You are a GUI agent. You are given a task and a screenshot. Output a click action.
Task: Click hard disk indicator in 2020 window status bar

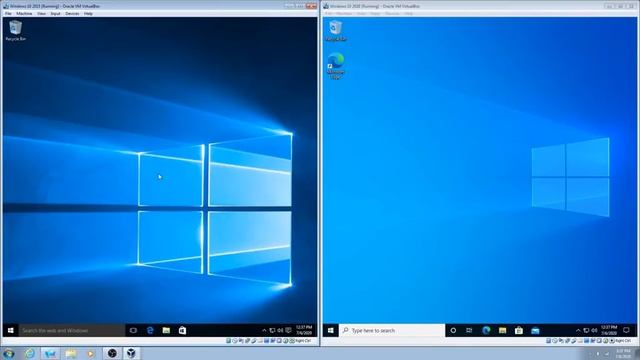[549, 341]
